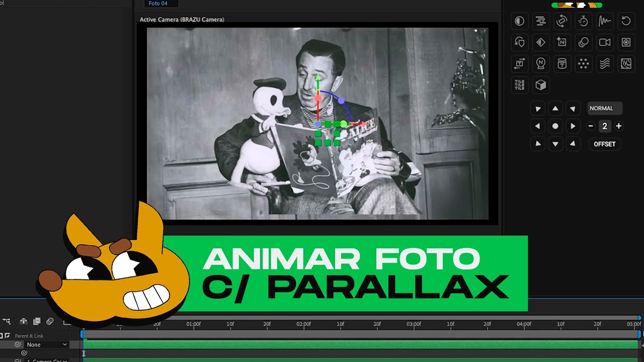The width and height of the screenshot is (644, 362).
Task: Click the rotating-rectangle orbit tool icon
Action: click(562, 21)
